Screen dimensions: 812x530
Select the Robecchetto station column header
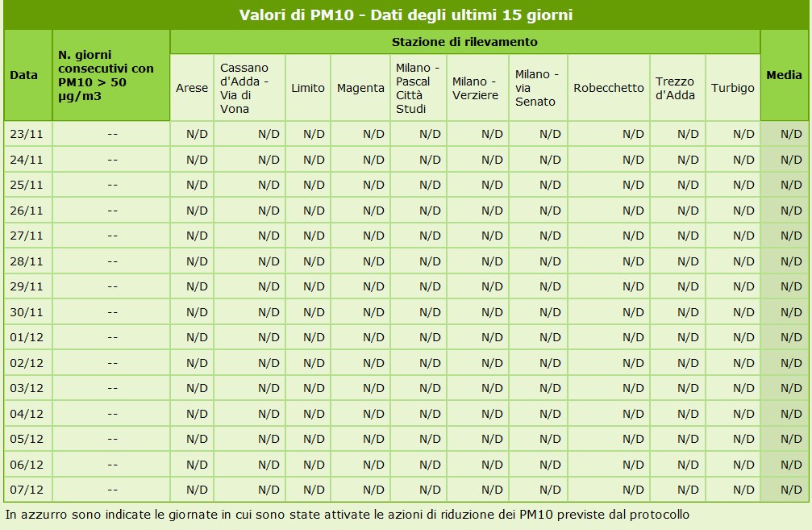pos(609,88)
